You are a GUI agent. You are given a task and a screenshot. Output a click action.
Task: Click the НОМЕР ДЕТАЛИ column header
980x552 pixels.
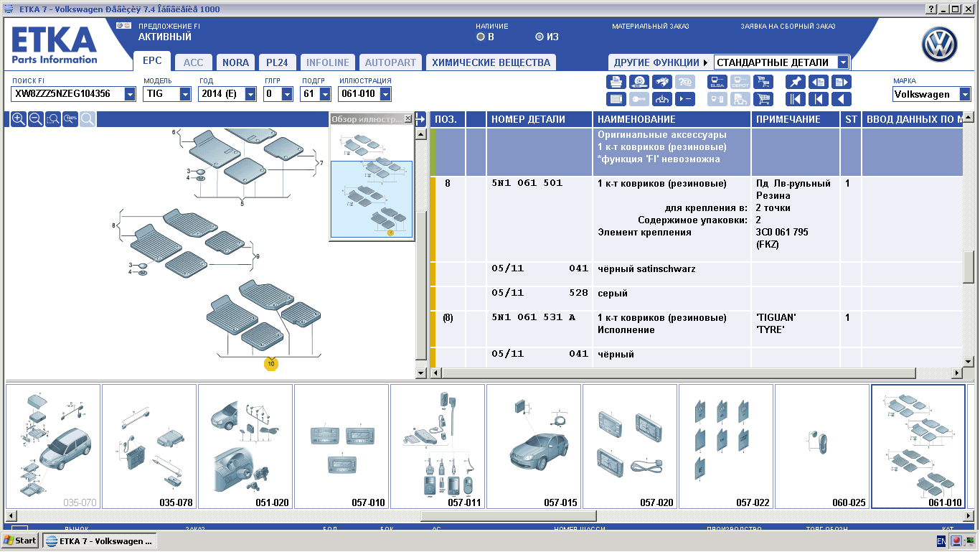pos(539,119)
